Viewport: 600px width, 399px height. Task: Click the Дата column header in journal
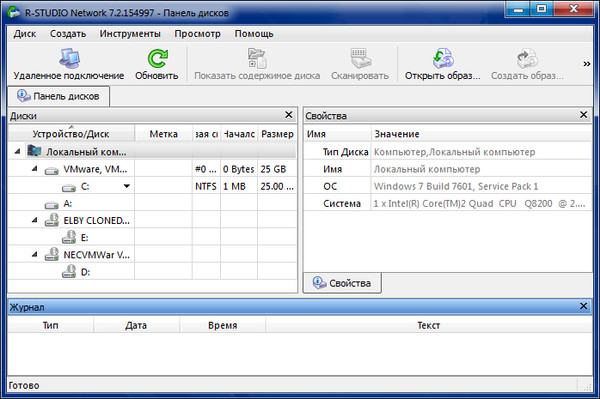(136, 325)
